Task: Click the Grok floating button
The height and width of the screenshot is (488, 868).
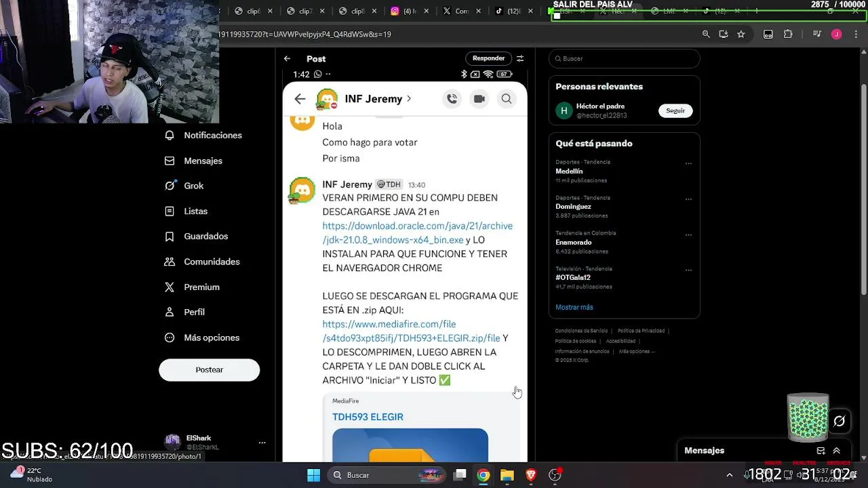Action: point(839,422)
